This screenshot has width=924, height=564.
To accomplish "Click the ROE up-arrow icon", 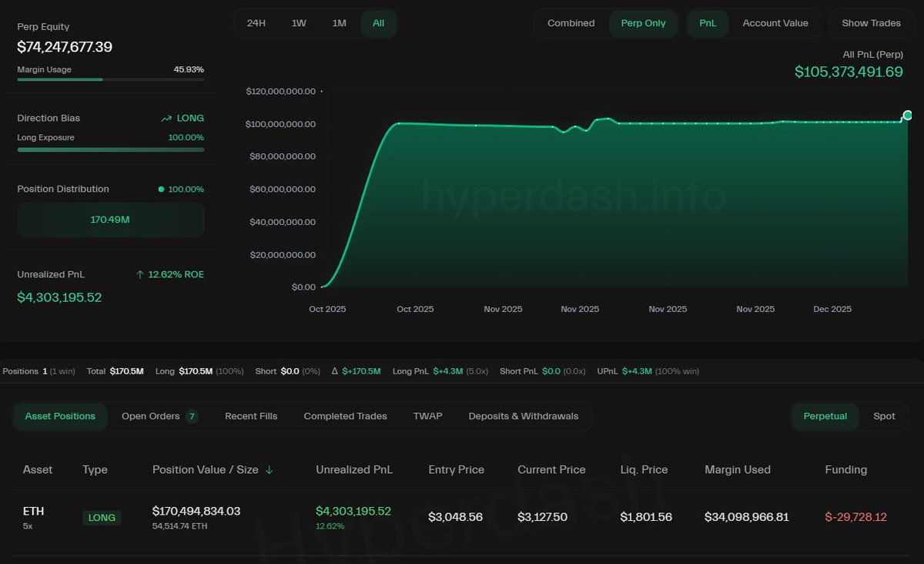I will (140, 274).
